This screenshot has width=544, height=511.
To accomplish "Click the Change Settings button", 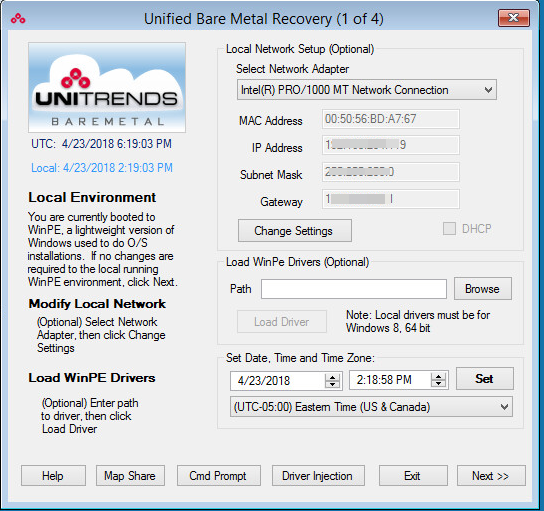I will point(295,231).
